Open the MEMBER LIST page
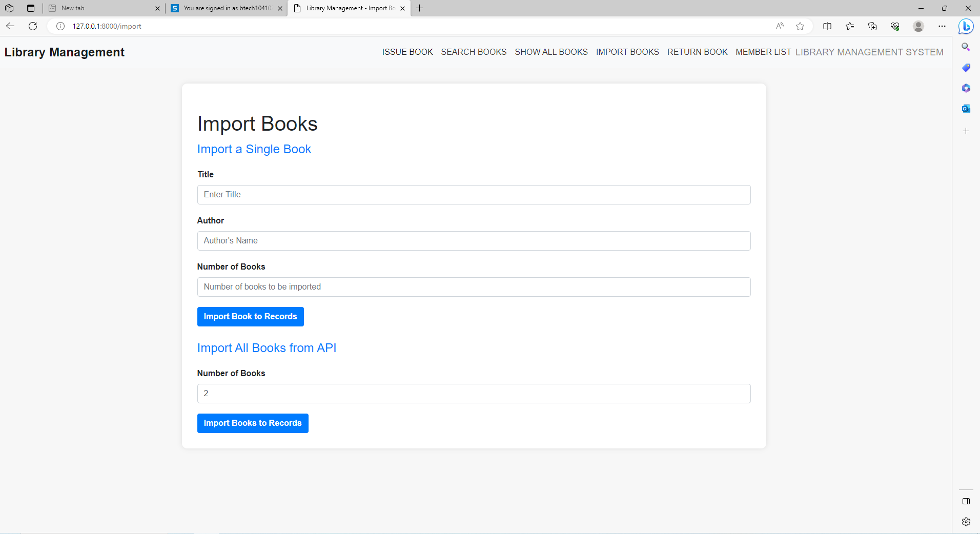The image size is (980, 534). tap(763, 52)
